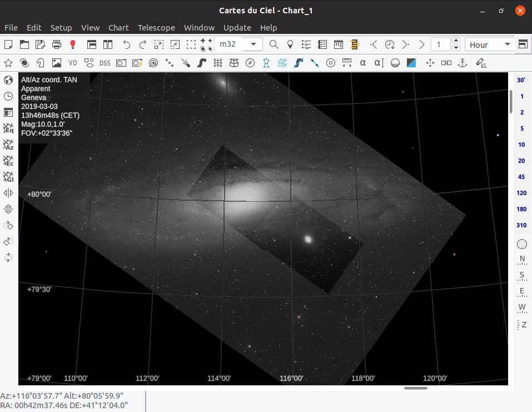Toggle horizon display

[395, 63]
